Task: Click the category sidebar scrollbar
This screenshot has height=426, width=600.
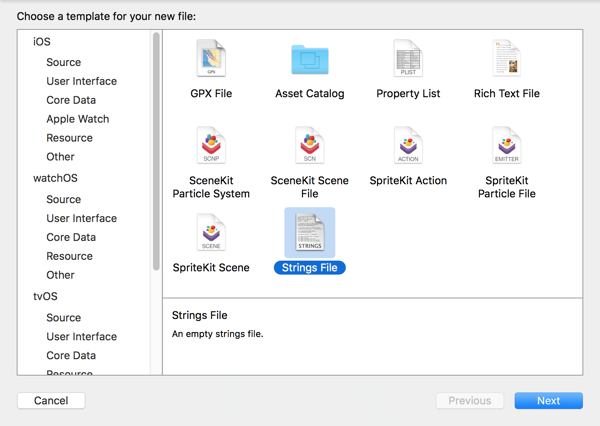Action: 156,150
